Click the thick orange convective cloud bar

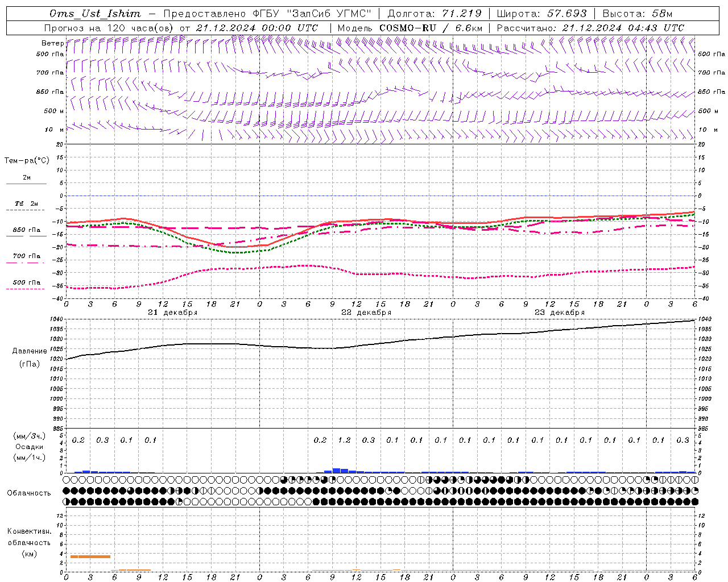(90, 556)
